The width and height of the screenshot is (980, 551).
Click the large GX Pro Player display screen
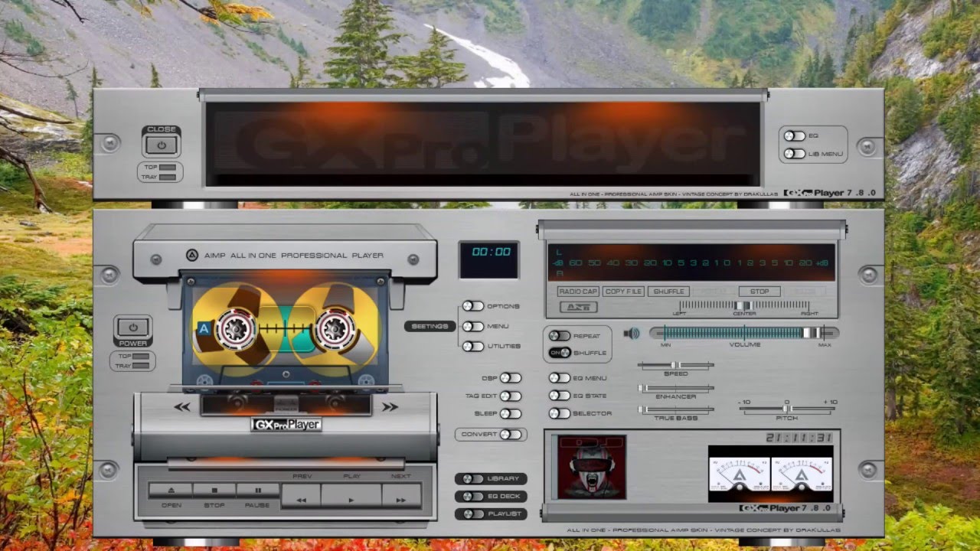click(483, 144)
